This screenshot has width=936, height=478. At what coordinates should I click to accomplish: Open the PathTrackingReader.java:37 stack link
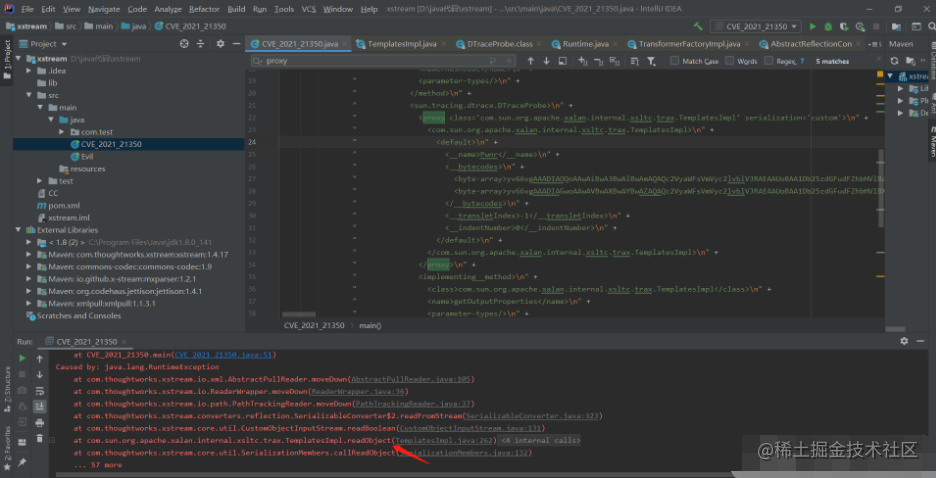pyautogui.click(x=413, y=403)
